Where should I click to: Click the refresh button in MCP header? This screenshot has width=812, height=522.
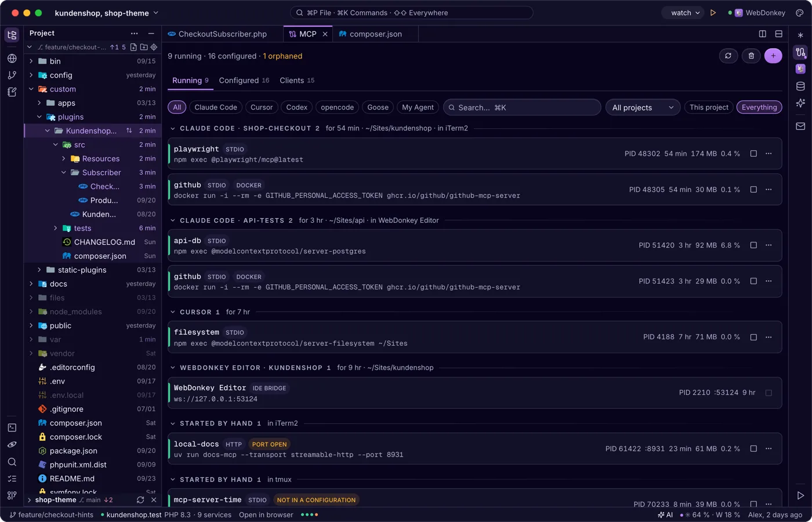pyautogui.click(x=728, y=56)
